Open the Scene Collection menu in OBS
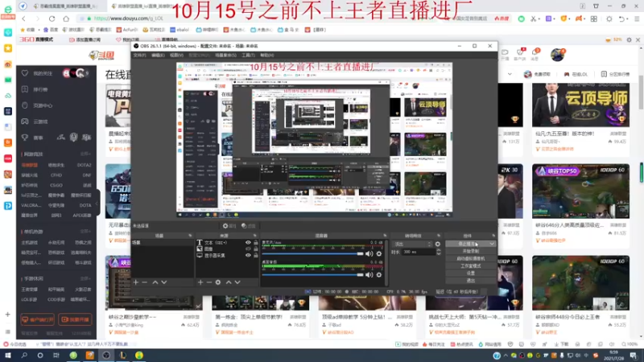The height and width of the screenshot is (362, 644). (x=225, y=55)
